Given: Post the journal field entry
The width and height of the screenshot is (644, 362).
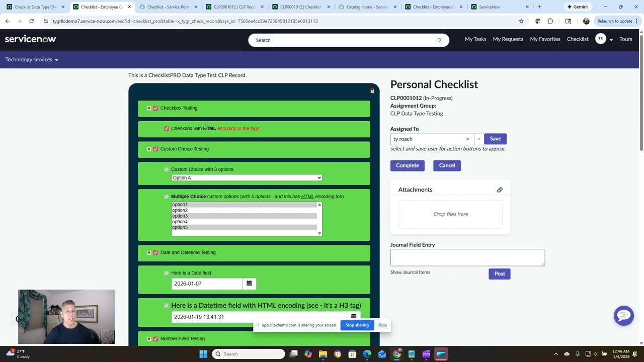Looking at the screenshot, I should 499,274.
